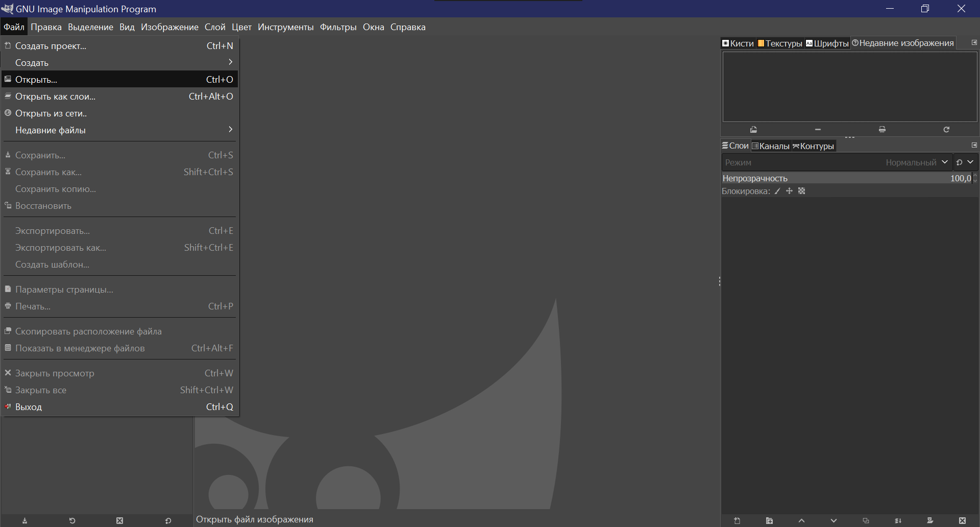The width and height of the screenshot is (980, 527).
Task: Click the dock separator handle between brushes and layers
Action: click(x=849, y=137)
